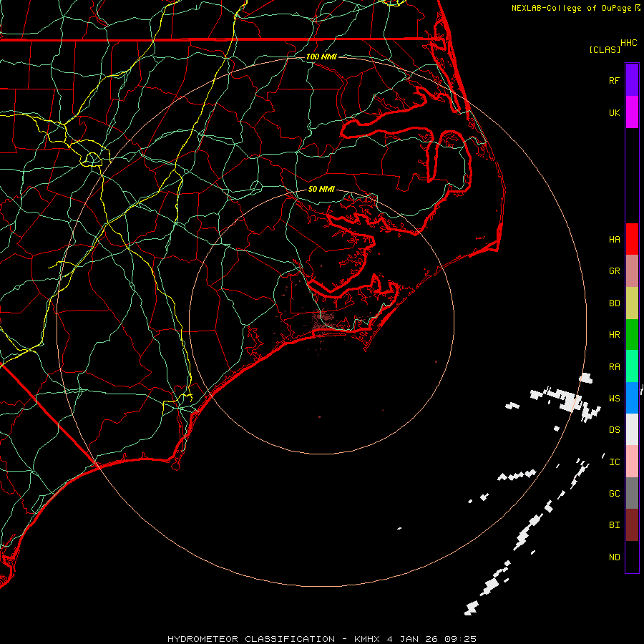Click the RF legend label
The height and width of the screenshot is (644, 644).
click(614, 80)
